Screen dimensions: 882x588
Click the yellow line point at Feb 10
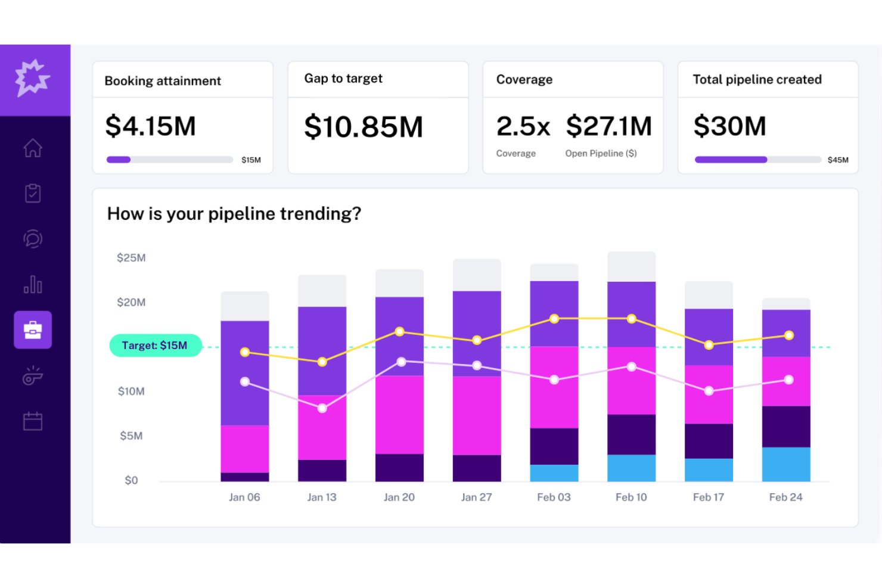coord(632,319)
